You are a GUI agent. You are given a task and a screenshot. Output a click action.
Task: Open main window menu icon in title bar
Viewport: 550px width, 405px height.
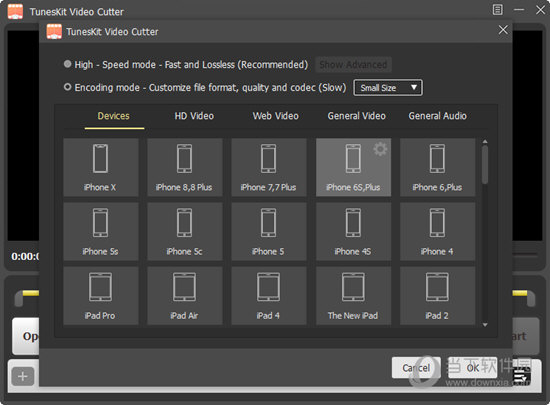(497, 10)
